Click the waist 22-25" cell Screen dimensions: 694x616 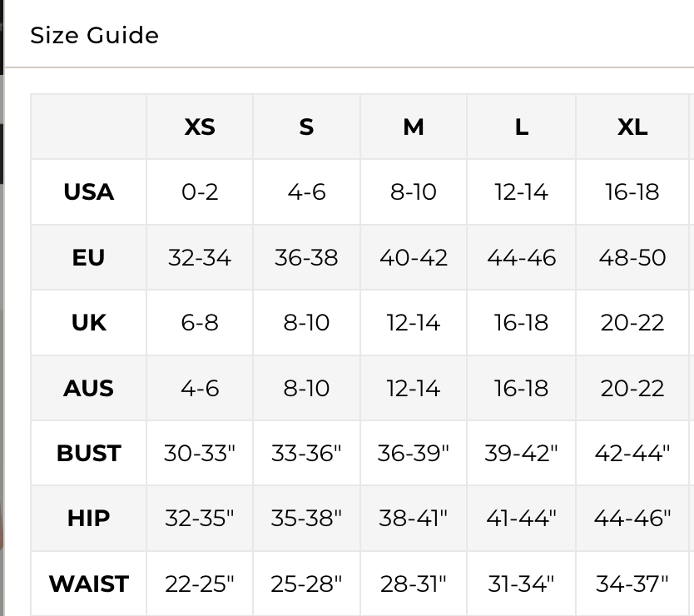[200, 584]
